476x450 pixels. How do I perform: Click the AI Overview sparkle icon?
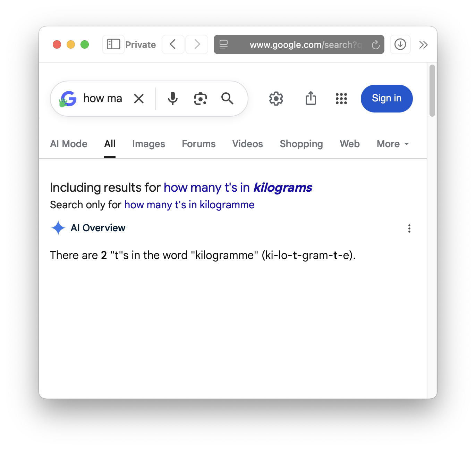58,228
